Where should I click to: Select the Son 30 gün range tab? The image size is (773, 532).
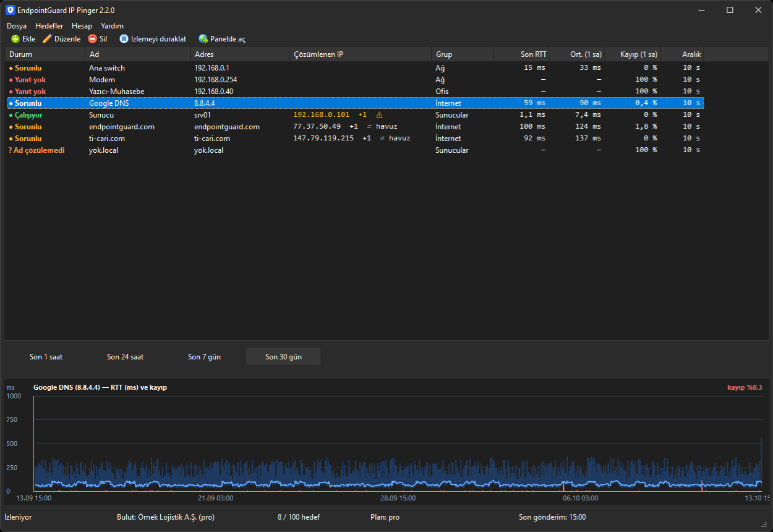(283, 357)
